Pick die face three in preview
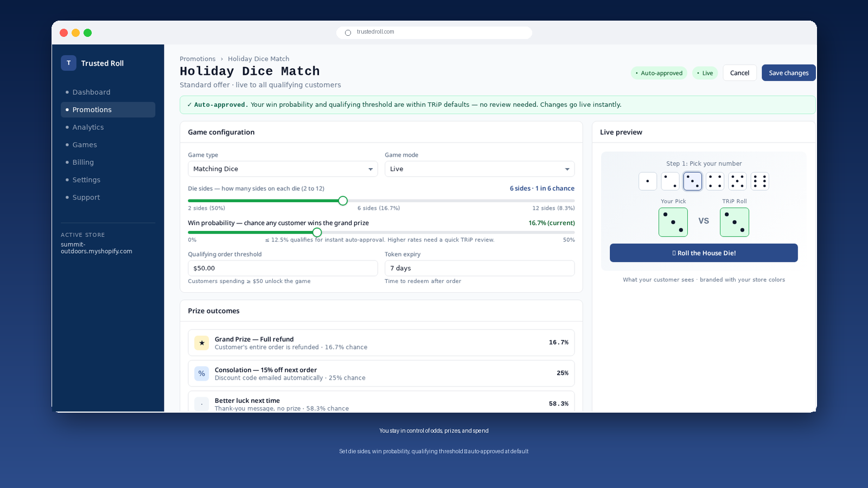 692,181
